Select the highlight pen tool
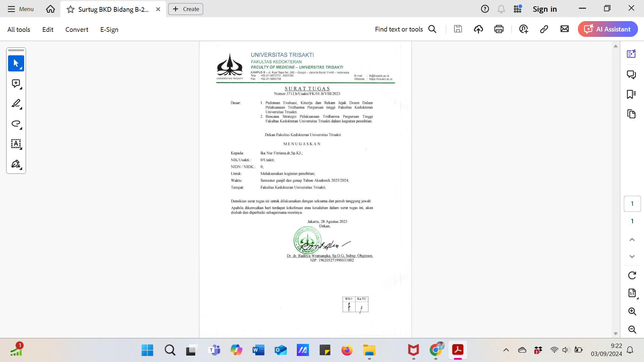The width and height of the screenshot is (644, 362). pos(16,104)
